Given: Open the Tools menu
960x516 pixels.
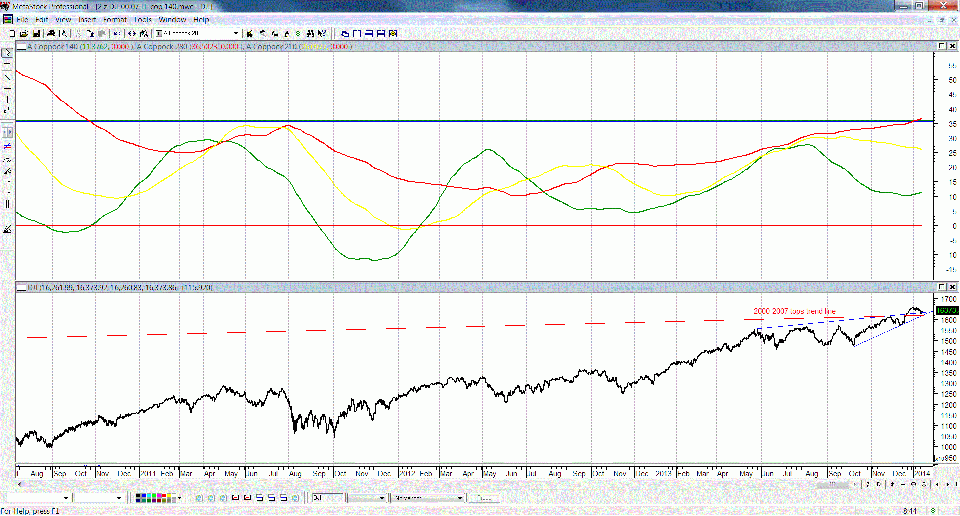Looking at the screenshot, I should point(143,19).
